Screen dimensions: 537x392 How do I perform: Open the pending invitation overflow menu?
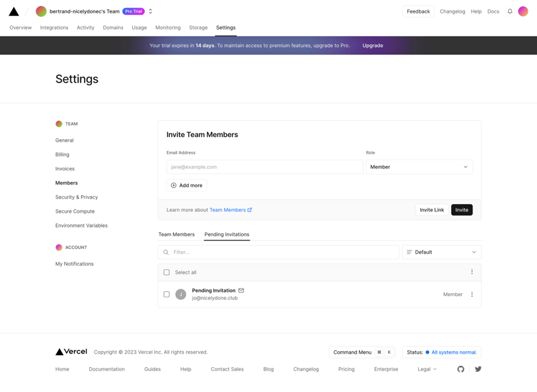[x=471, y=294]
